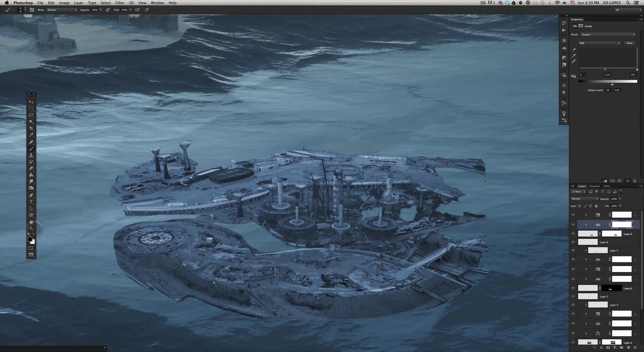Open the Levels Preset dropdown
644x352 pixels.
click(608, 35)
